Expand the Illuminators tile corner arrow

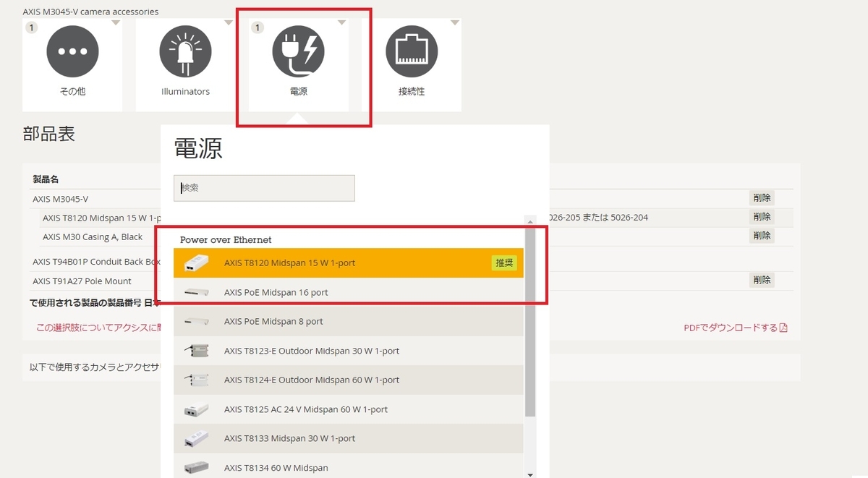pyautogui.click(x=229, y=22)
